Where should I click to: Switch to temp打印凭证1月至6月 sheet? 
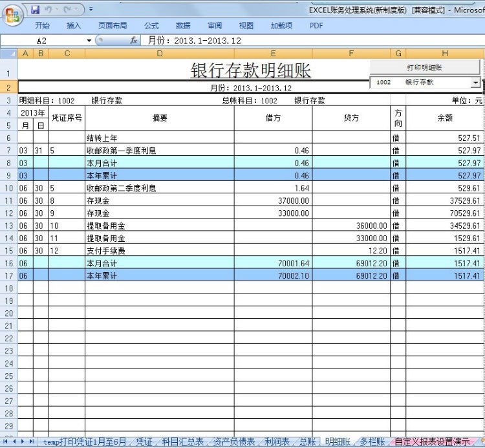(x=85, y=442)
